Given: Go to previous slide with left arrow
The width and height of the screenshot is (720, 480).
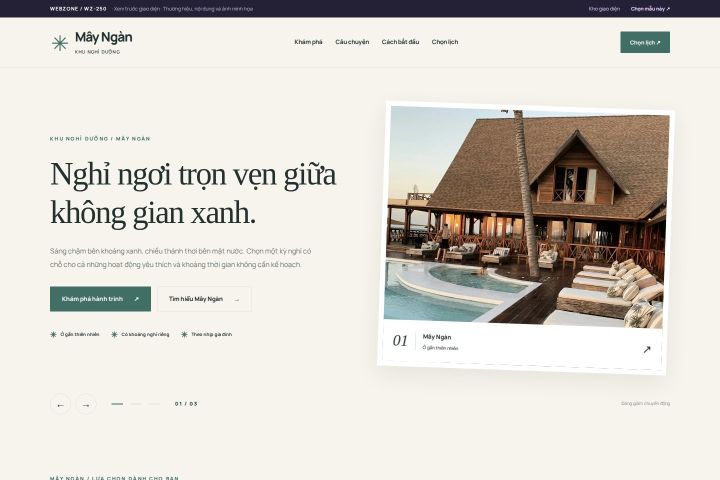Looking at the screenshot, I should pos(61,405).
